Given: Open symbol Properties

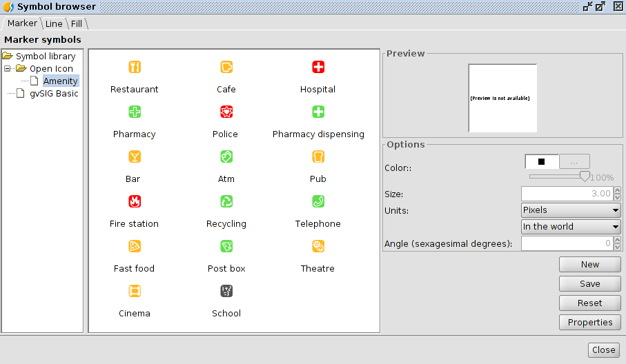Looking at the screenshot, I should pos(590,323).
